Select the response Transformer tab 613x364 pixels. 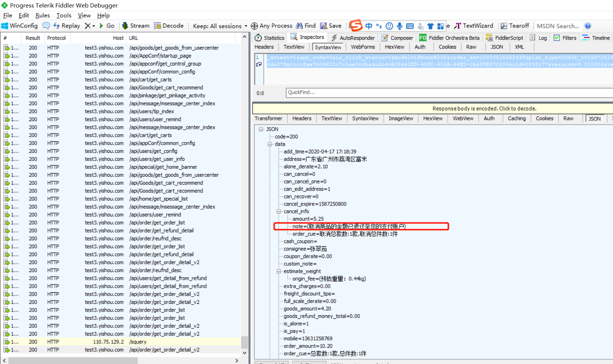point(268,118)
